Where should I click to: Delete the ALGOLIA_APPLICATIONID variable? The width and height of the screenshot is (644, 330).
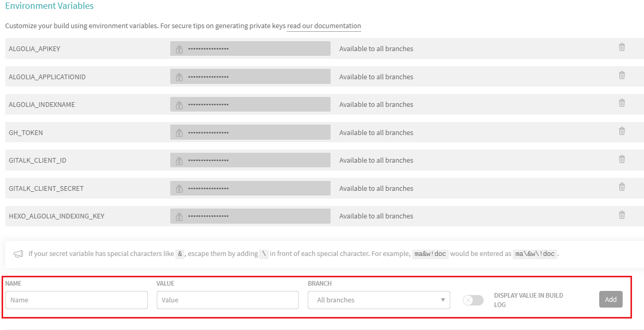click(622, 75)
